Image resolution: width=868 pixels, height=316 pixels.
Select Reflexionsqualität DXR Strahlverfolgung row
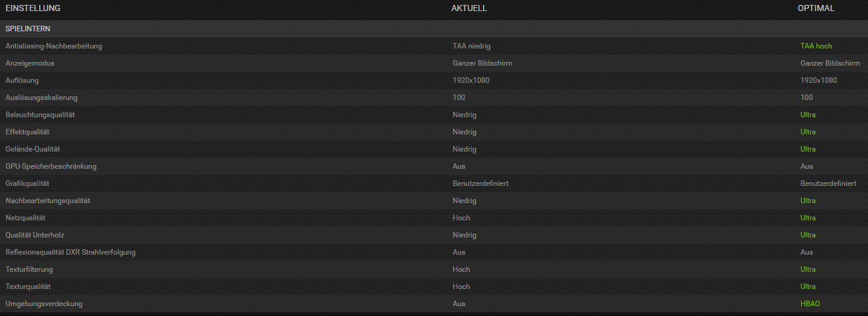click(x=434, y=252)
